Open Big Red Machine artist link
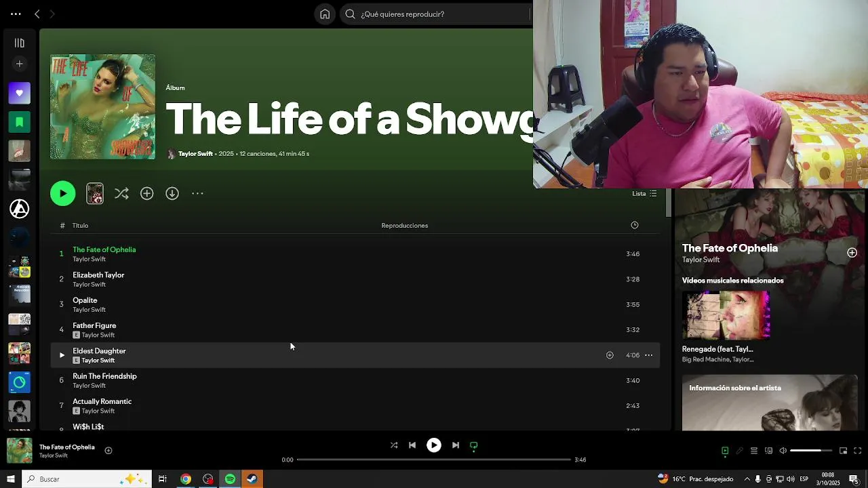Screen dimensions: 868x488 (706, 359)
